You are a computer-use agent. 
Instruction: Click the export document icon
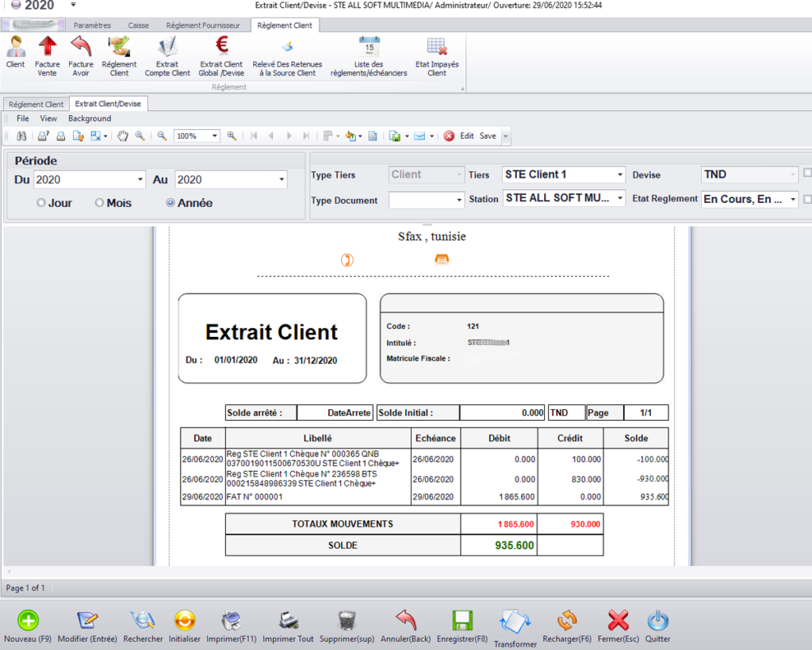(395, 136)
